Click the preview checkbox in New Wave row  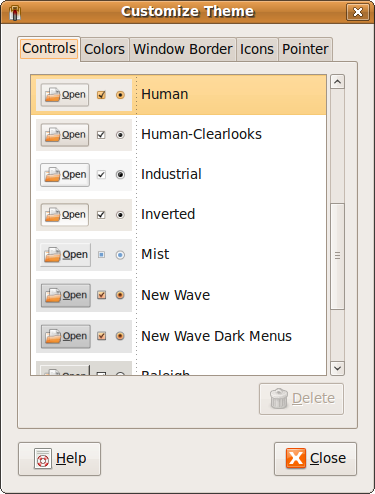click(x=102, y=295)
